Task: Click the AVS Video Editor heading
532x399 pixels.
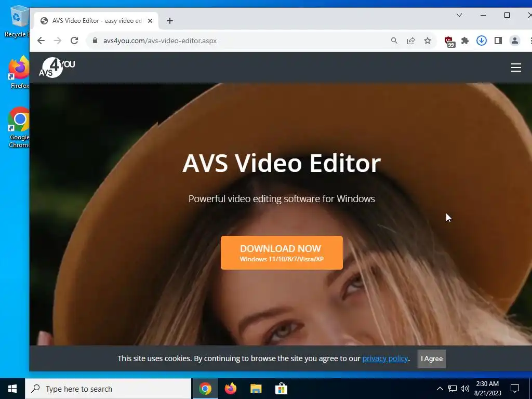Action: [x=282, y=163]
